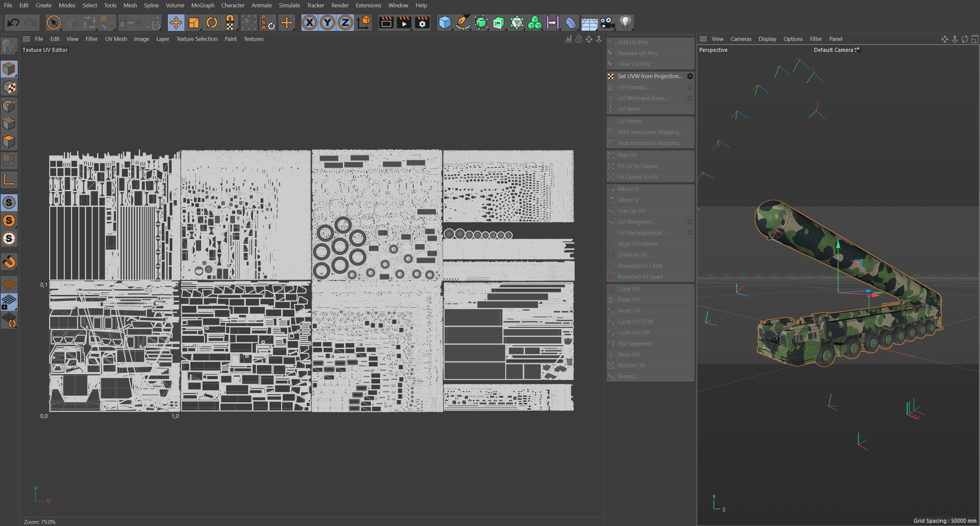Open Edit Render Settings clapperboard gear icon
980x526 pixels.
click(422, 23)
